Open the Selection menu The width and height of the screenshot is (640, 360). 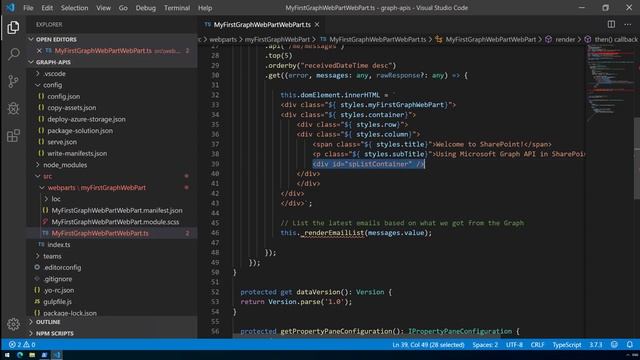tap(74, 8)
